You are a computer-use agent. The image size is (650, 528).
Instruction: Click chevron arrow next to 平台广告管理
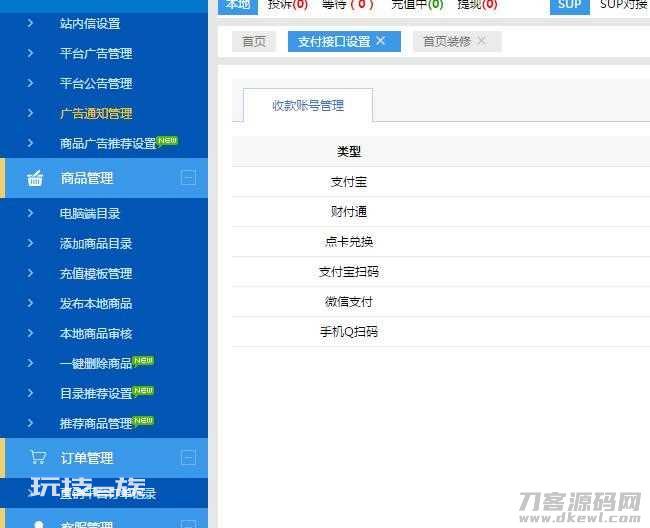tap(30, 53)
